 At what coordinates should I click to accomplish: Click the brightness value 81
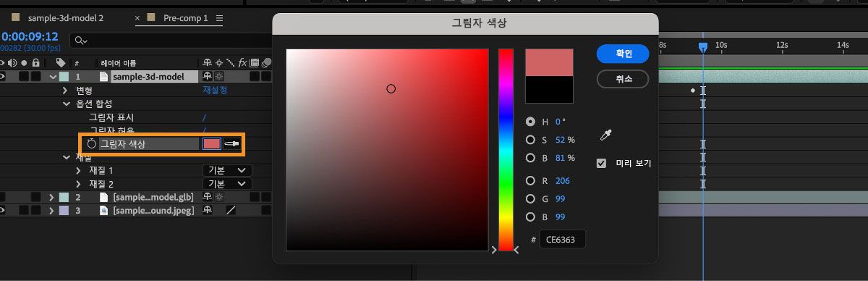click(560, 158)
